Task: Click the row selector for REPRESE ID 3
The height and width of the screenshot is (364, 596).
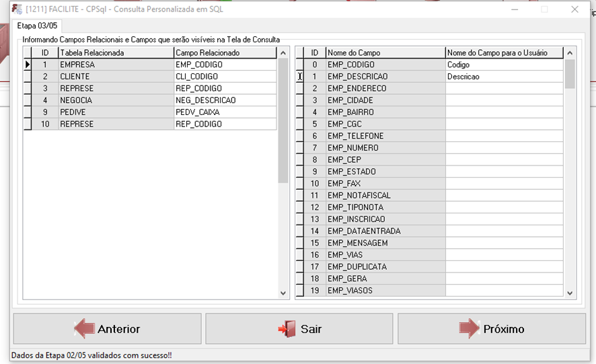Action: tap(28, 88)
